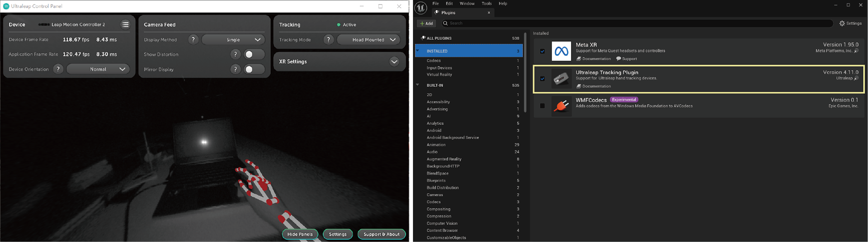This screenshot has height=242, width=868.
Task: Select the Augmented Reality category
Action: pos(469,159)
